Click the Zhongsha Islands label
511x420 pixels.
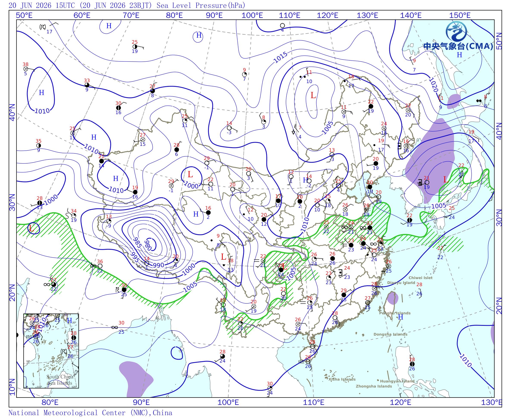(374, 386)
